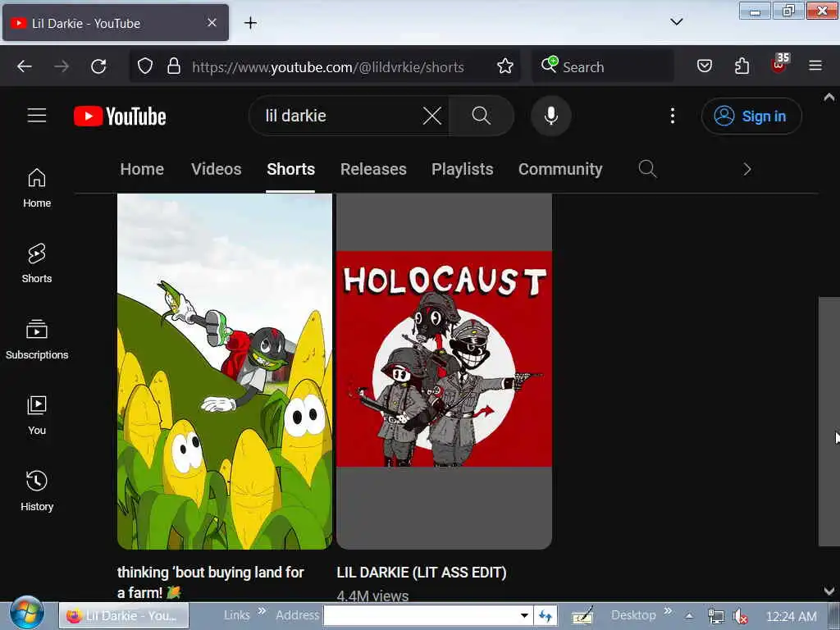The width and height of the screenshot is (840, 630).
Task: Open History in YouTube sidebar
Action: [x=37, y=491]
